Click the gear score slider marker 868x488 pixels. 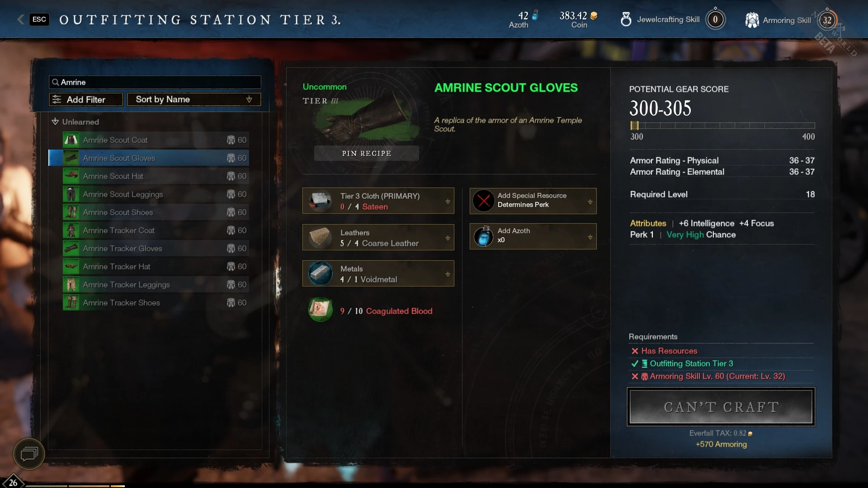pyautogui.click(x=635, y=126)
